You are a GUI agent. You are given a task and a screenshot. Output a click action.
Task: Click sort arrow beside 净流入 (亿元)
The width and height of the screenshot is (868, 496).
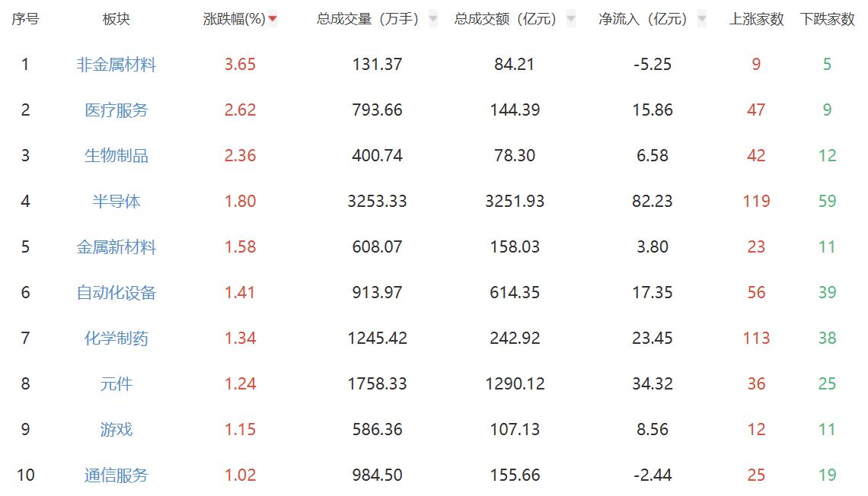click(701, 19)
